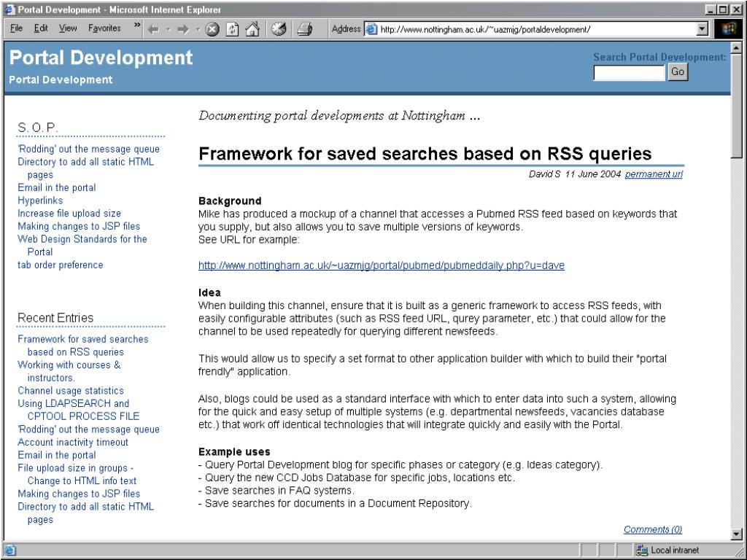Viewport: 747px width, 560px height.
Task: Open the Channel usage statistics link
Action: click(x=71, y=391)
